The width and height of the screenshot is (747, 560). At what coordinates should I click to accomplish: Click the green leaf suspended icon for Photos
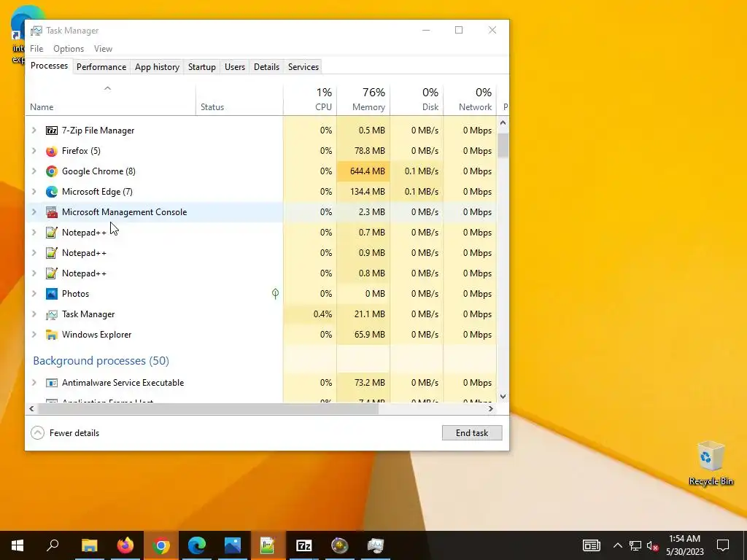coord(275,293)
